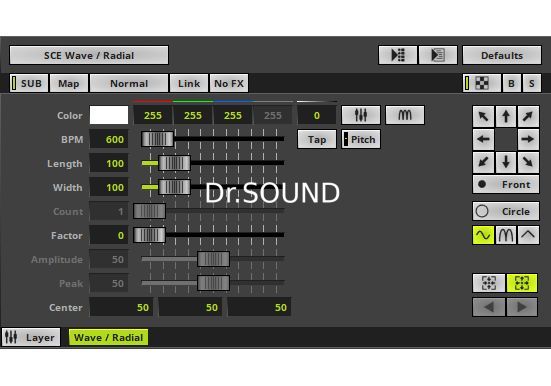Select the sine wave shape icon
The height and width of the screenshot is (386, 551).
pos(484,235)
